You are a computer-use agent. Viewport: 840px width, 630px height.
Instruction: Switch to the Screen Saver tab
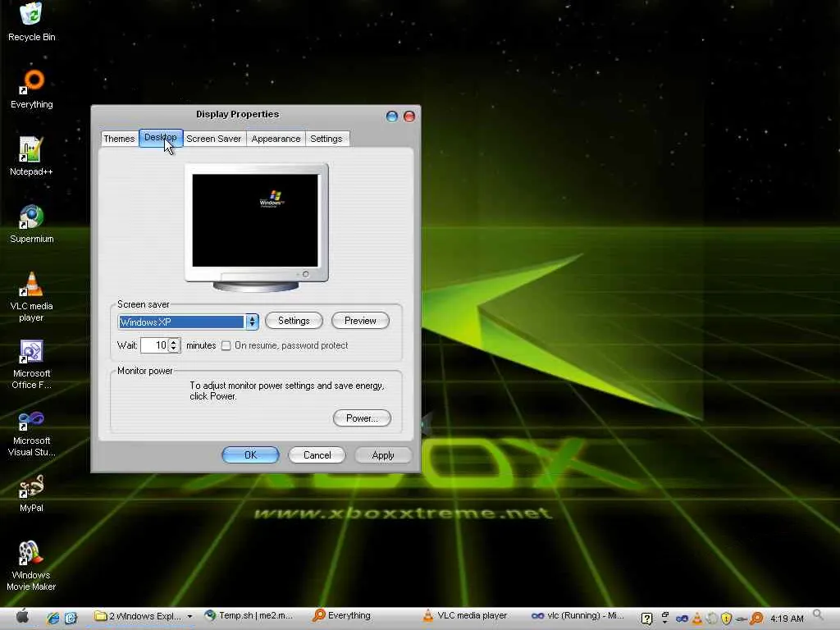214,139
